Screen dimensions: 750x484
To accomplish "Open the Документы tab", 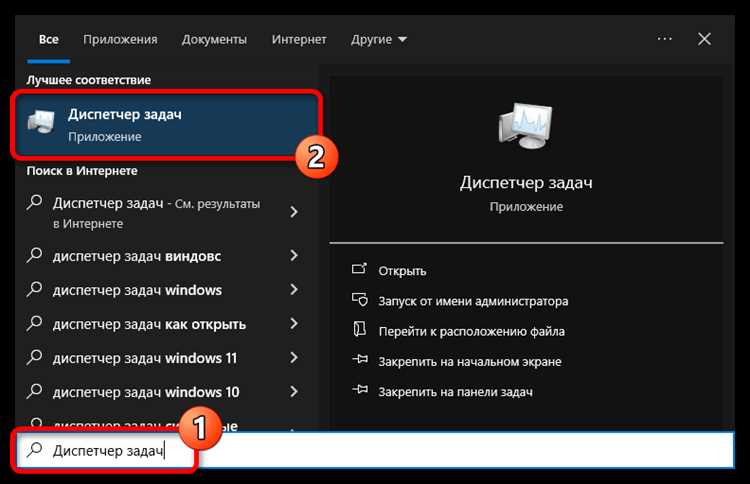I will tap(214, 40).
